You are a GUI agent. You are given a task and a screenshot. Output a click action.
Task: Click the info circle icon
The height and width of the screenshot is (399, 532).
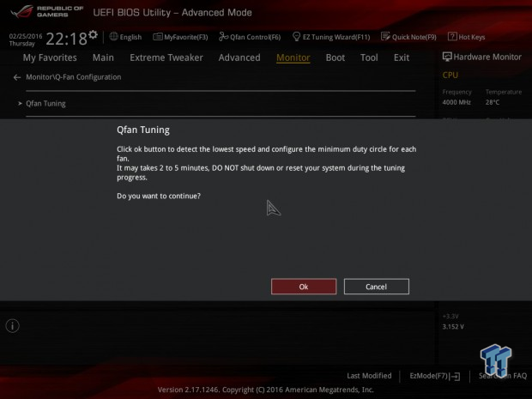[13, 326]
